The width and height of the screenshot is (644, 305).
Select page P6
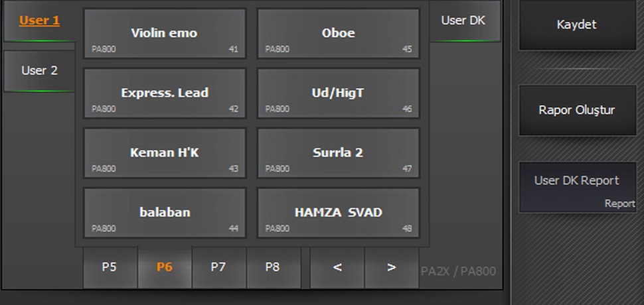coord(164,267)
